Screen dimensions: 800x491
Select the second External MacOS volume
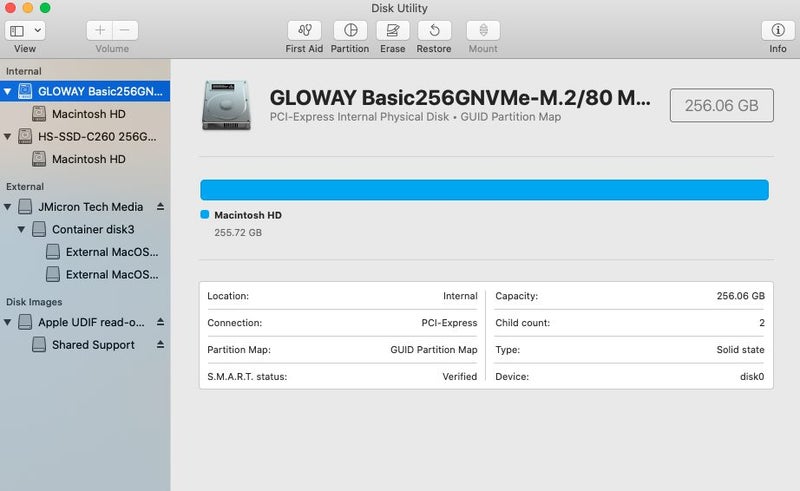[85, 275]
